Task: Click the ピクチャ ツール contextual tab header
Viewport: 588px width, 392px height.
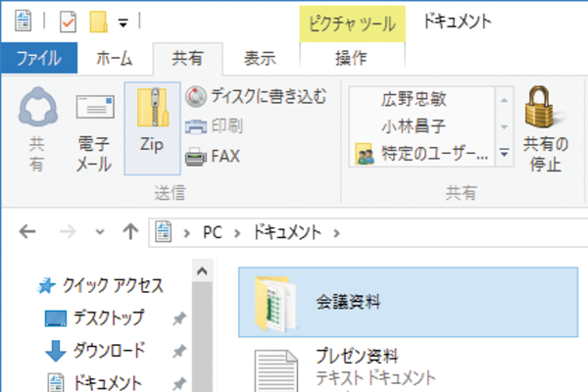Action: (352, 24)
